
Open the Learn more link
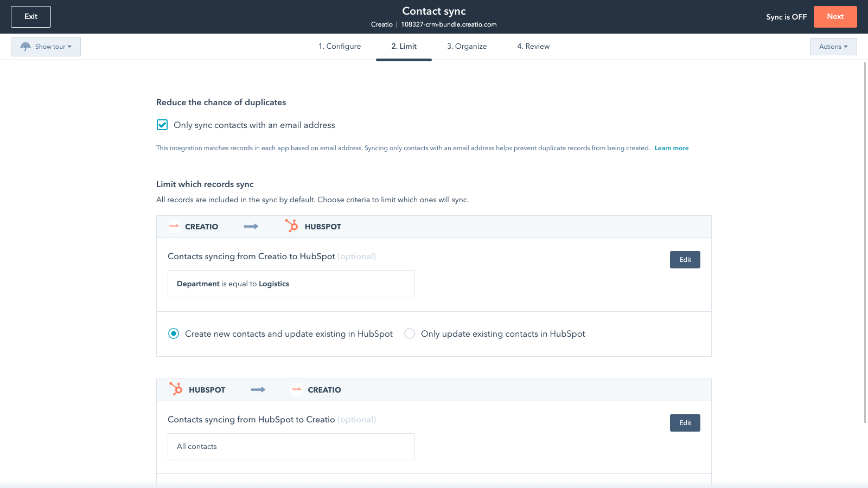click(671, 148)
